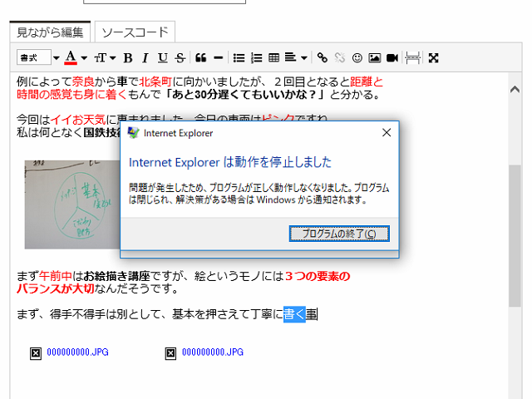Screen dimensions: 532x399
Task: Click the dialog heading Internet Explorer は動作を停止しました
Action: [x=230, y=162]
